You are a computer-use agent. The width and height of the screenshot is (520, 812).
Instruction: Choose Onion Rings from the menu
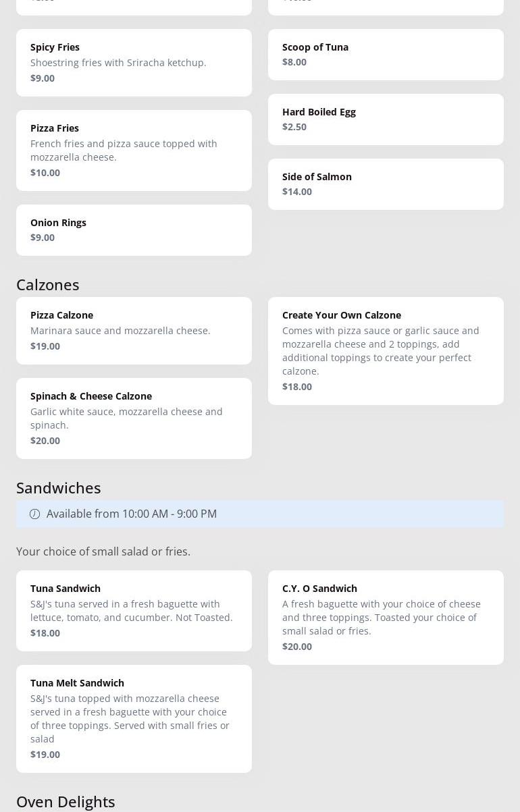(x=134, y=230)
